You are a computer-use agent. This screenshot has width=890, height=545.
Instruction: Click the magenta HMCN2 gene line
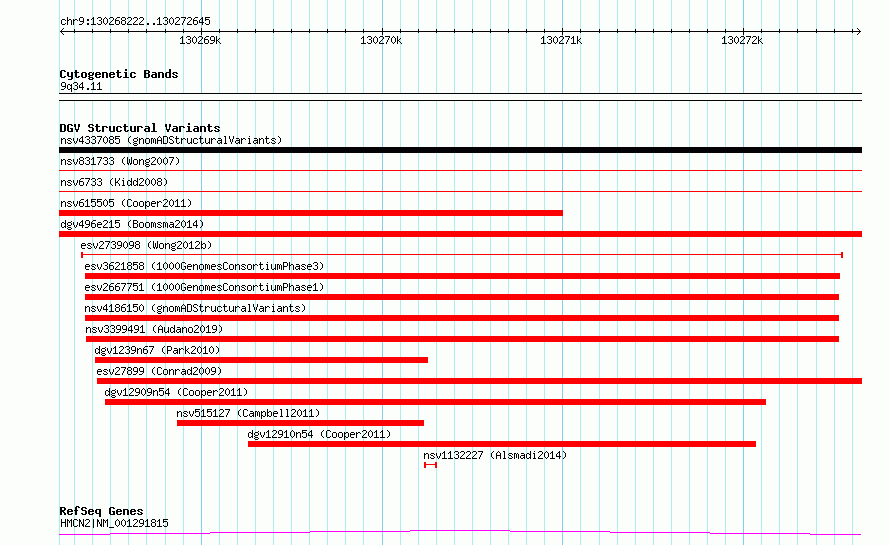tap(460, 533)
